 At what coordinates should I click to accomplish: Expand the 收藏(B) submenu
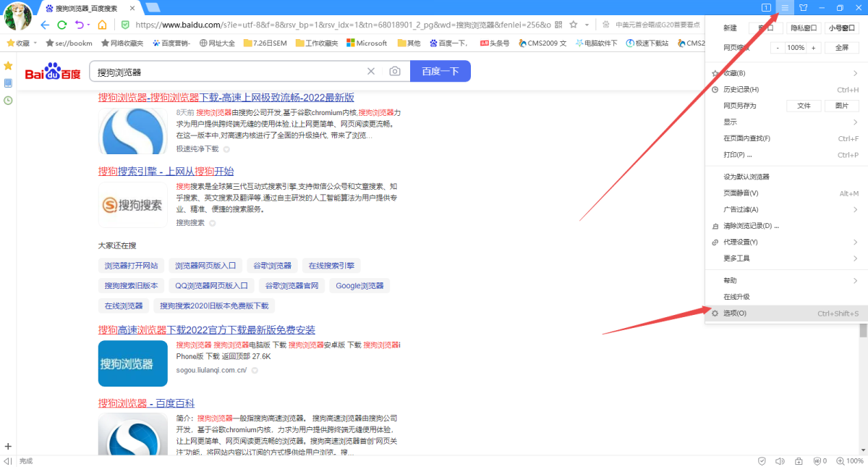[786, 73]
